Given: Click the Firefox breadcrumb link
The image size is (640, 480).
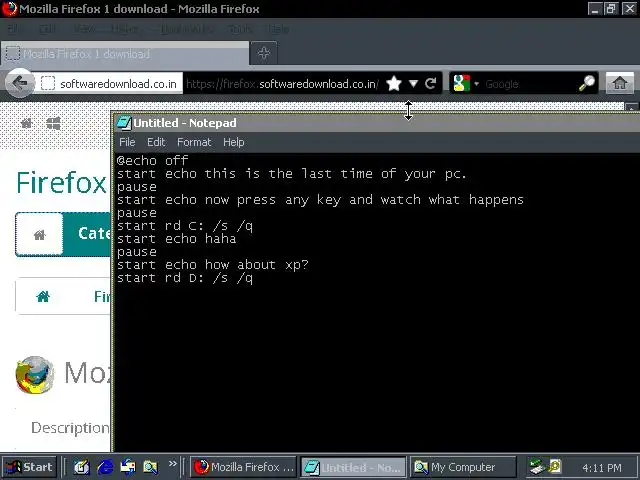Looking at the screenshot, I should 102,296.
